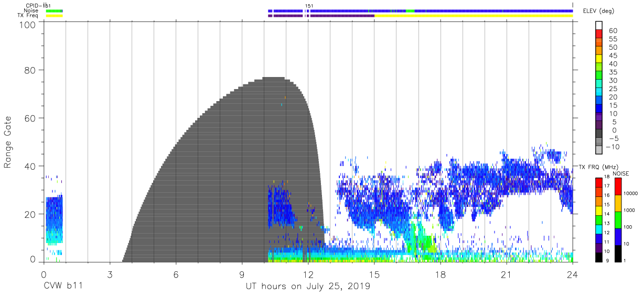Click ELEV scale label '35'
This screenshot has width=644, height=297.
click(x=613, y=72)
